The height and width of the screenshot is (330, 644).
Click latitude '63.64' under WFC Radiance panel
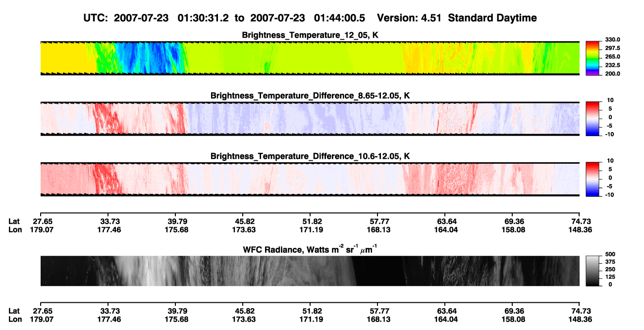tap(447, 311)
